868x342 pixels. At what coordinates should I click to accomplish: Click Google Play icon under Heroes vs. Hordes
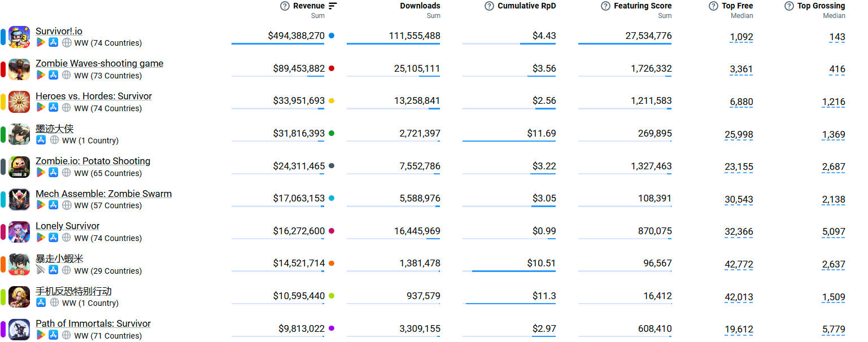coord(41,108)
